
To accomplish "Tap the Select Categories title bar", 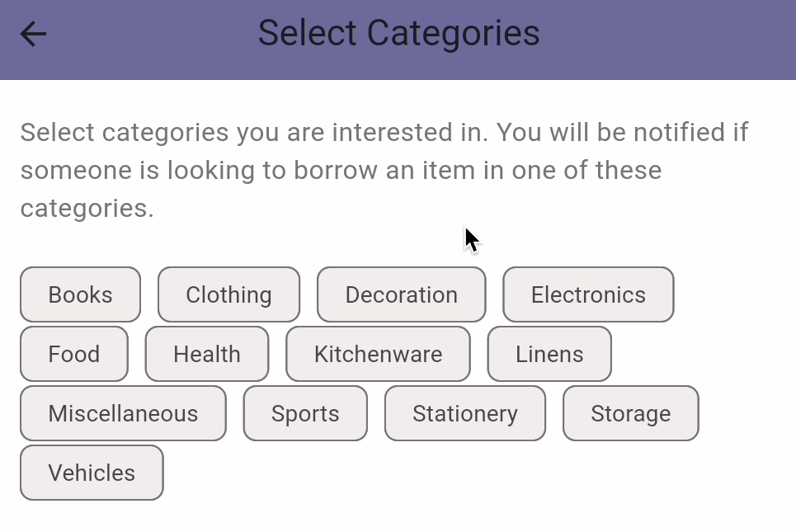I will (398, 33).
